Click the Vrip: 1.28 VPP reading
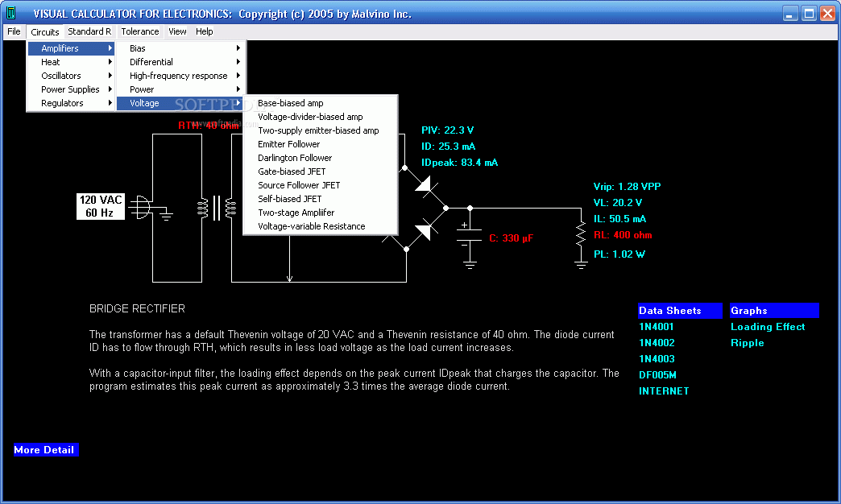 click(627, 187)
